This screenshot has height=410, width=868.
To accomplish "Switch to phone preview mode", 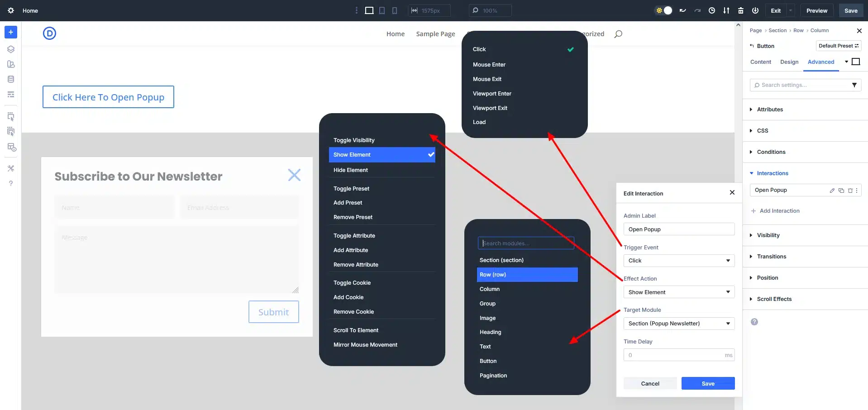I will 394,10.
